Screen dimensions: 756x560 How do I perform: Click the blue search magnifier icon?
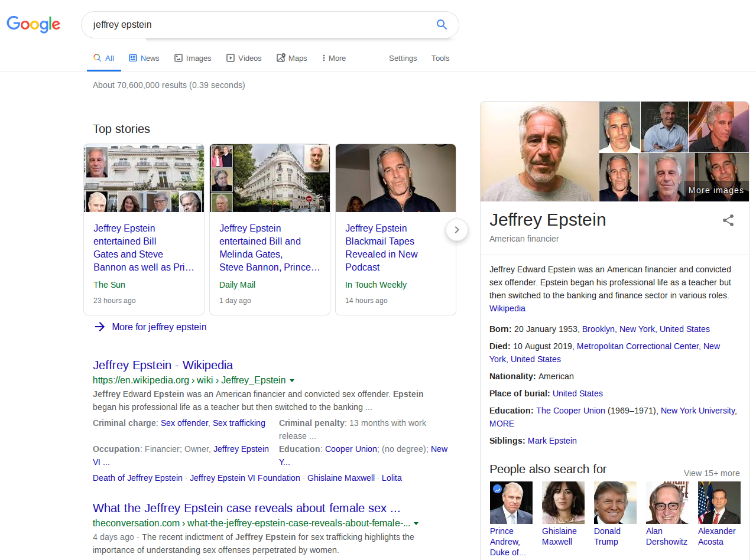[x=441, y=25]
